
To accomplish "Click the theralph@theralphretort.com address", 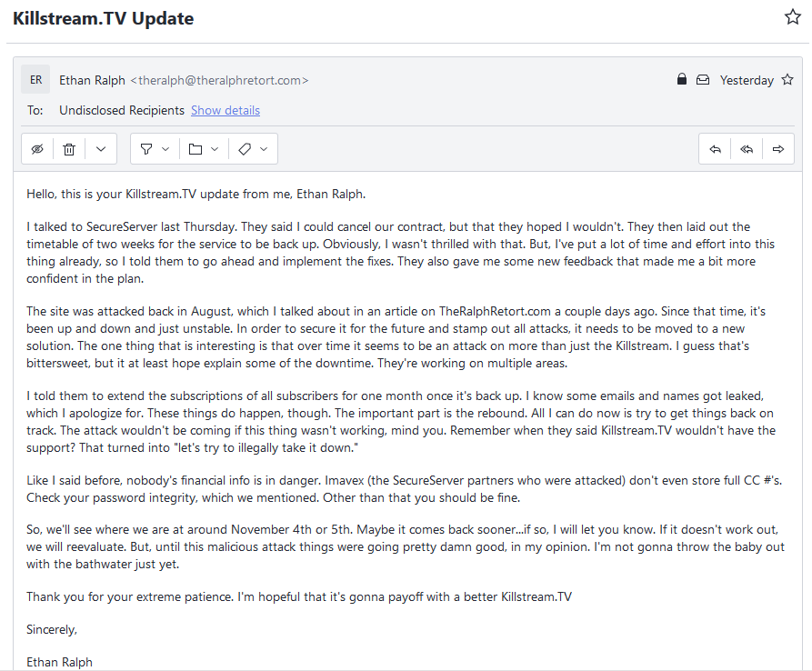I will click(219, 80).
